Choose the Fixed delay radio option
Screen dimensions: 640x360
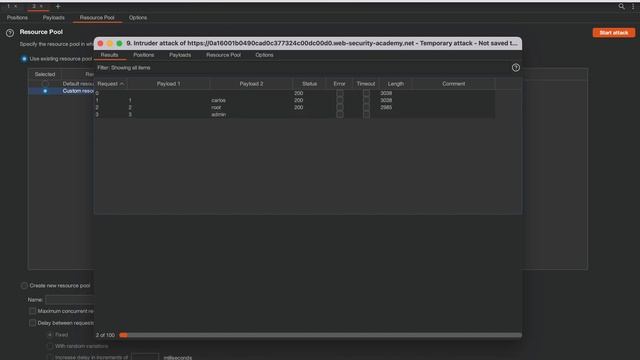[x=50, y=335]
